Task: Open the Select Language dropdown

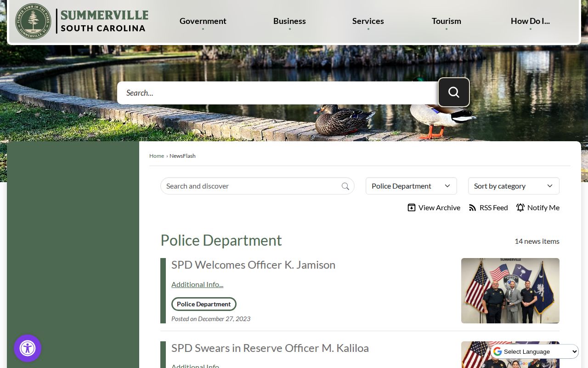Action: point(535,352)
